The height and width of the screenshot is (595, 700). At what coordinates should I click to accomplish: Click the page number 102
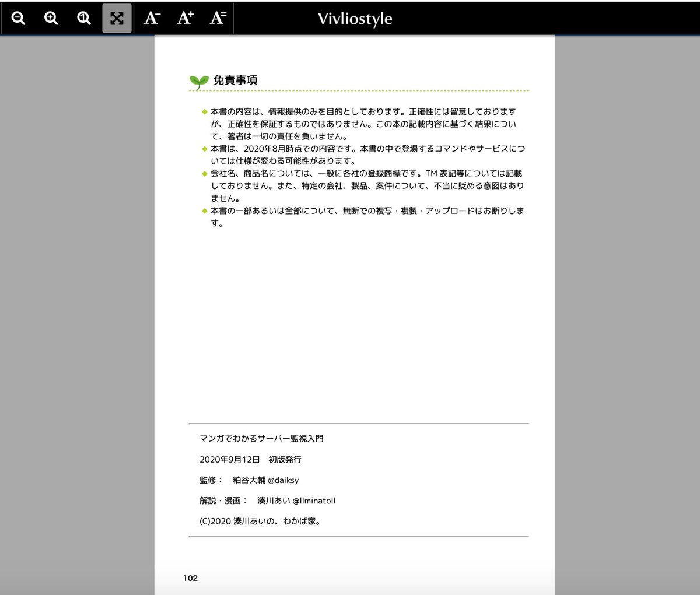pyautogui.click(x=190, y=578)
